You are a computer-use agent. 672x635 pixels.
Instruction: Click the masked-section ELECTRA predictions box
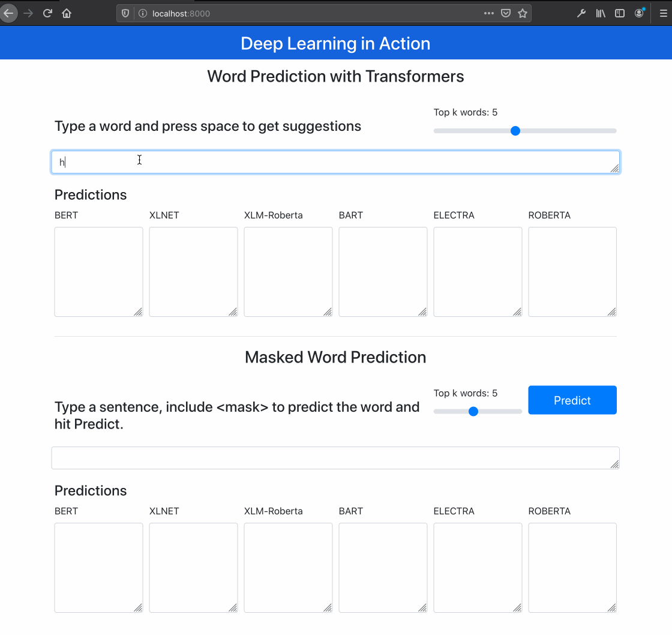pyautogui.click(x=478, y=568)
